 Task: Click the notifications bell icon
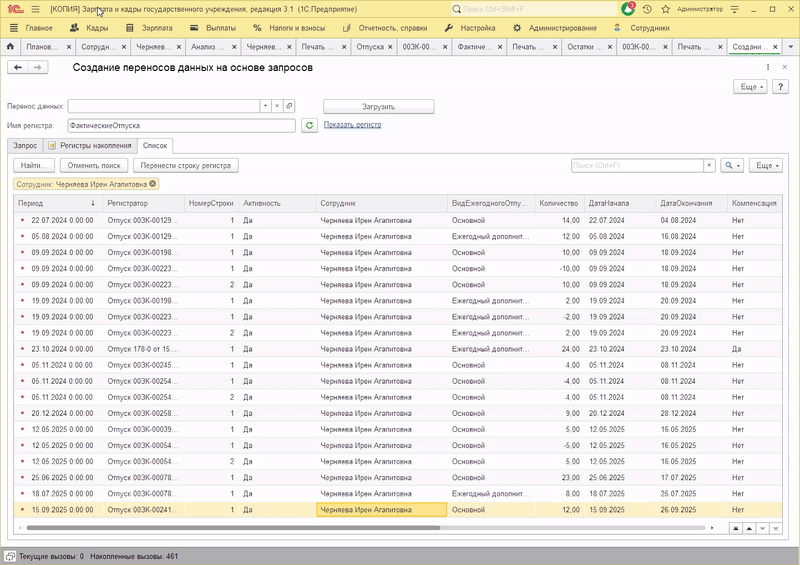point(628,9)
